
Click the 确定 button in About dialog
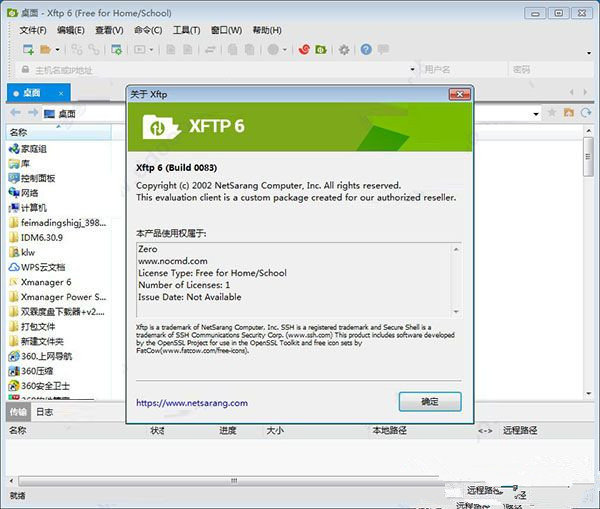point(429,401)
